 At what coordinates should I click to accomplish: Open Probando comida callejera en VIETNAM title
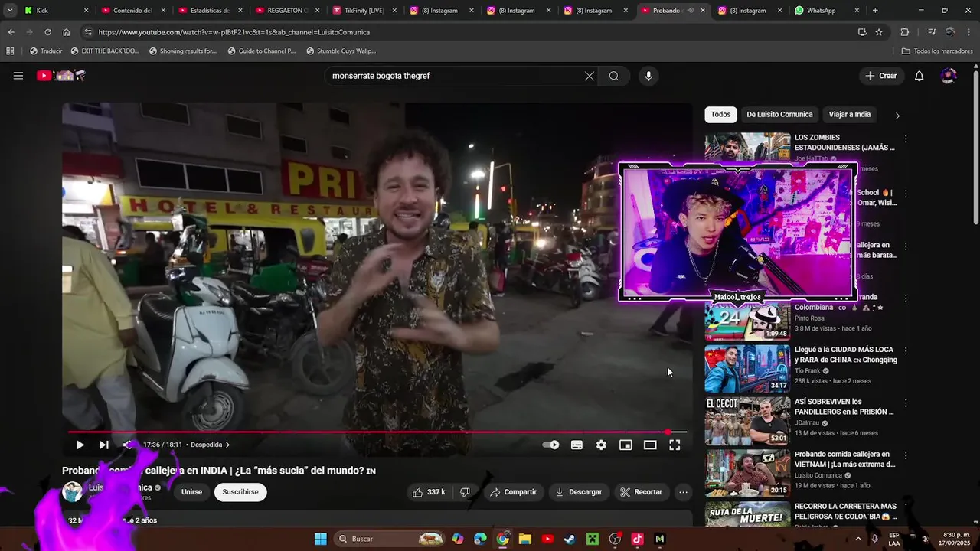click(844, 459)
